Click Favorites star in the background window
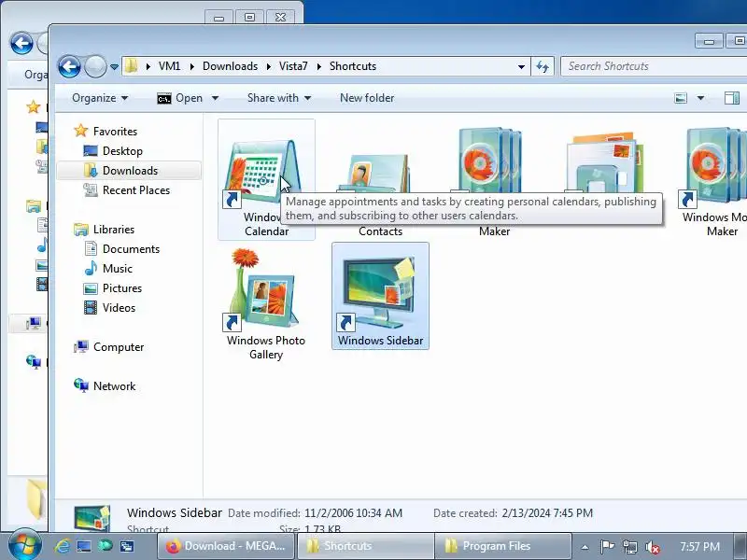This screenshot has height=560, width=747. [x=33, y=106]
